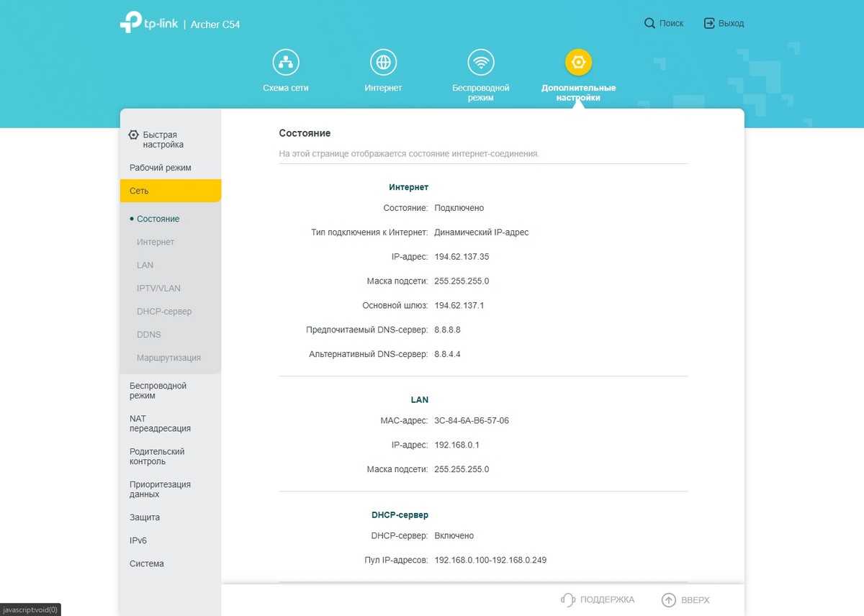Image resolution: width=864 pixels, height=616 pixels.
Task: Click the Выход logout icon
Action: (709, 23)
